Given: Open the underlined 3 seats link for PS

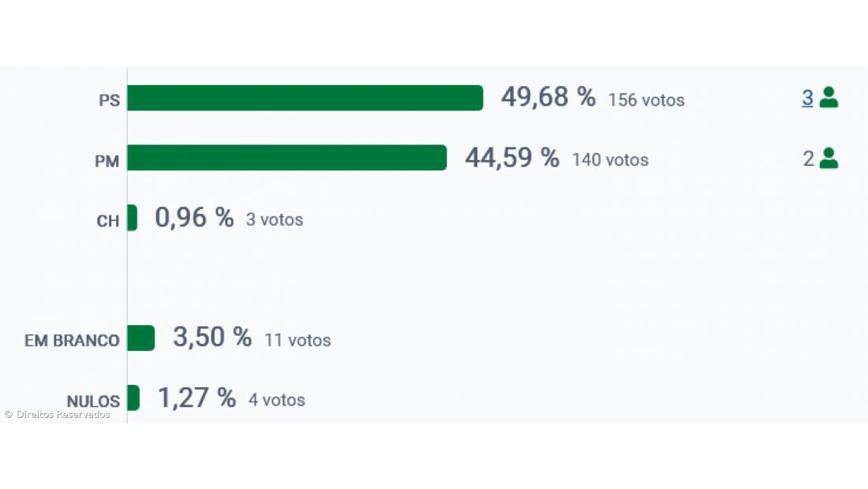Looking at the screenshot, I should [807, 98].
